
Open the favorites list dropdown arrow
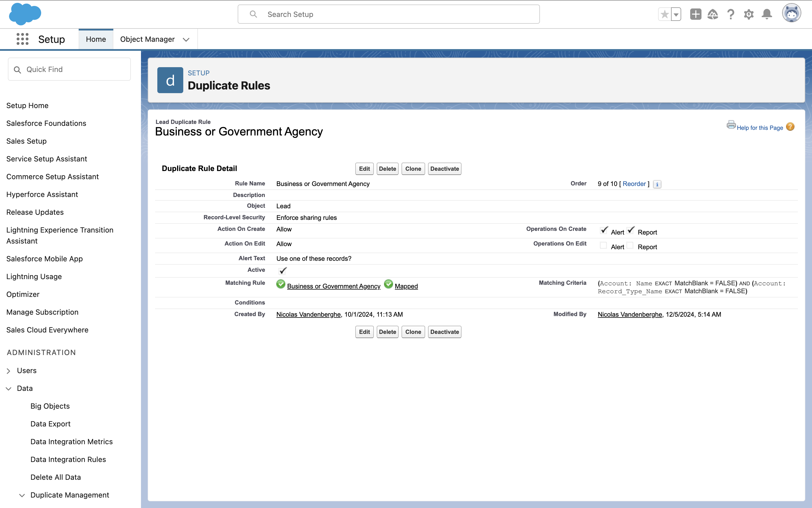click(x=676, y=14)
